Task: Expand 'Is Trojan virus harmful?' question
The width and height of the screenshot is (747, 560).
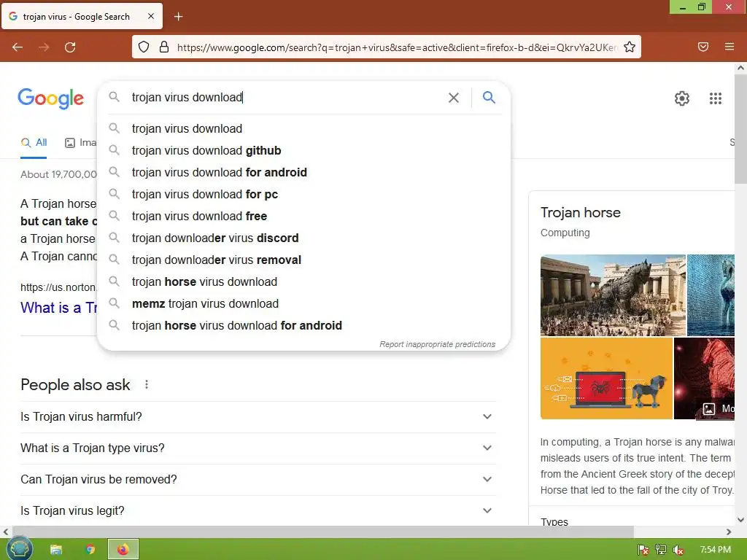Action: (x=258, y=416)
